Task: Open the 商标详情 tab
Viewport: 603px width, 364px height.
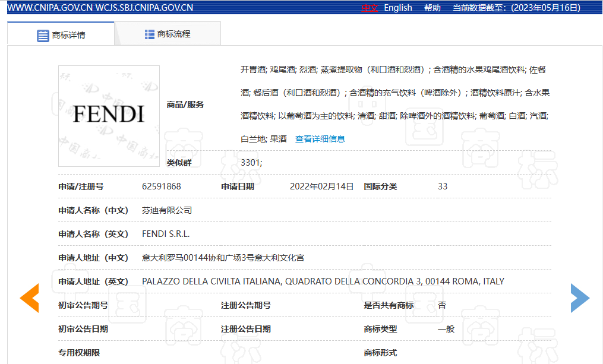Action: point(61,34)
